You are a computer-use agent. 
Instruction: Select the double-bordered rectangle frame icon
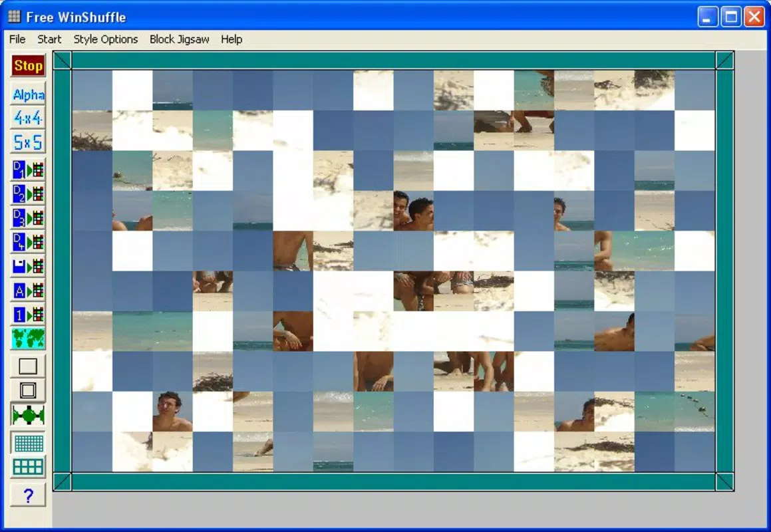tap(28, 390)
